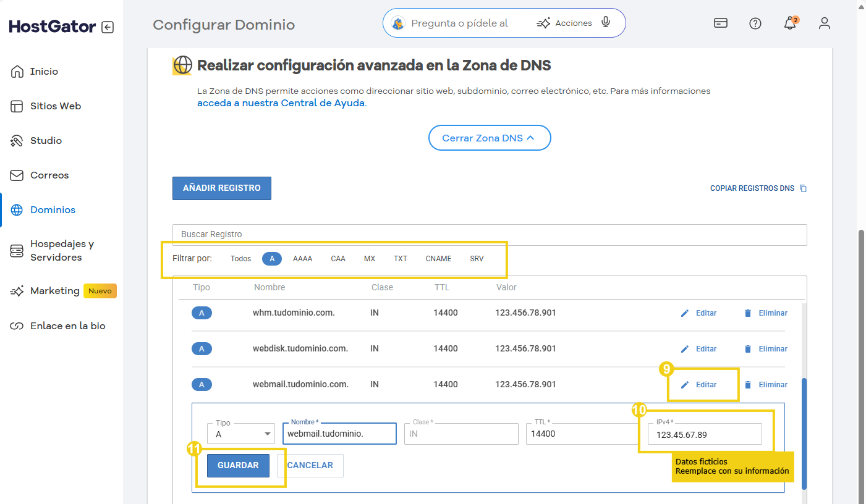The width and height of the screenshot is (866, 504).
Task: Go to Correos in sidebar
Action: (49, 175)
